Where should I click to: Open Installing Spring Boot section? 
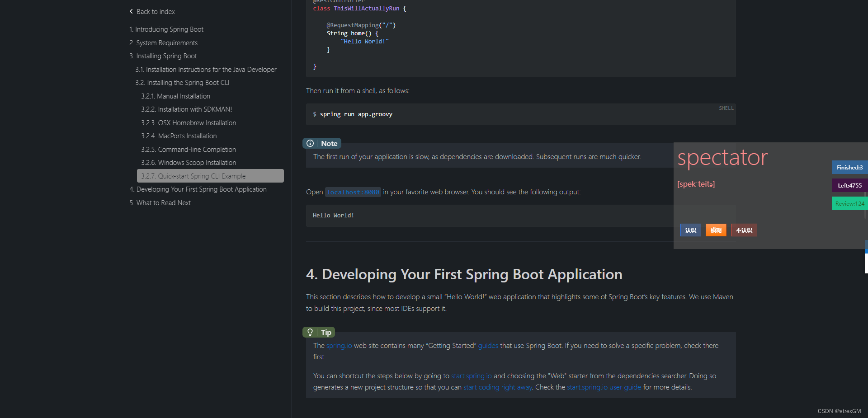[163, 56]
